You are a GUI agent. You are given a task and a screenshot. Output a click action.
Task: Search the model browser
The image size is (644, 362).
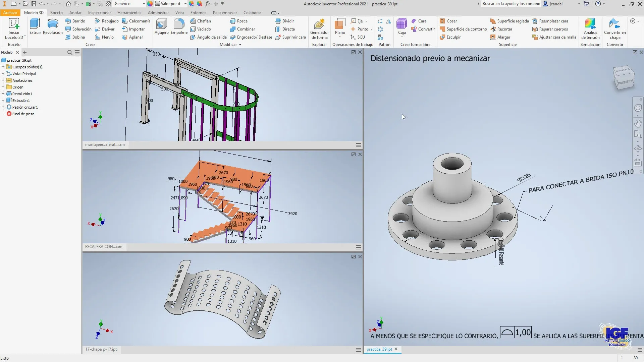(x=69, y=52)
